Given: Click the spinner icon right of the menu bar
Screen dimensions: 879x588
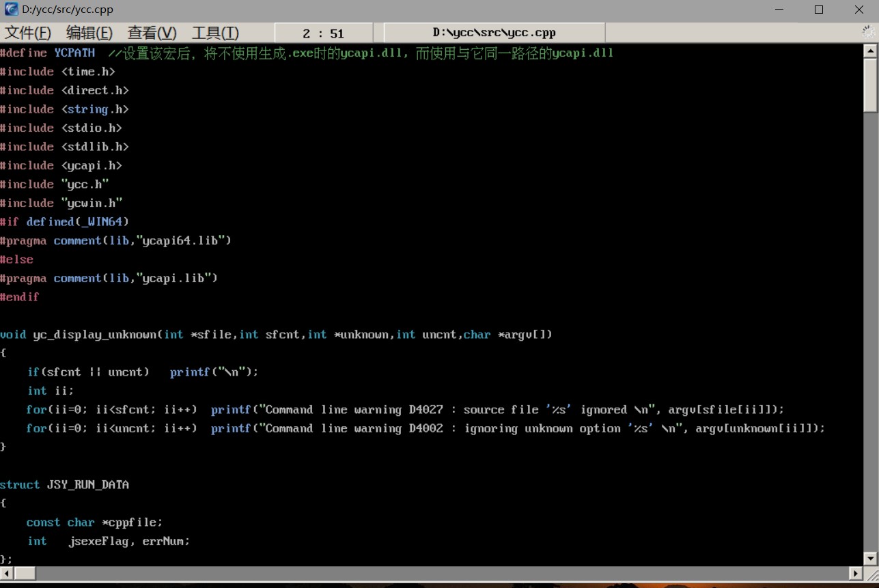Looking at the screenshot, I should point(869,32).
